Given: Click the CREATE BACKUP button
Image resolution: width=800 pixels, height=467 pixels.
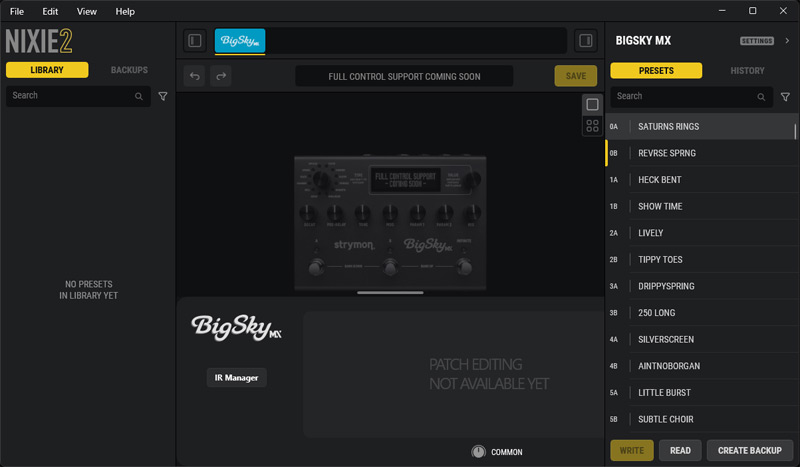Looking at the screenshot, I should [x=750, y=450].
